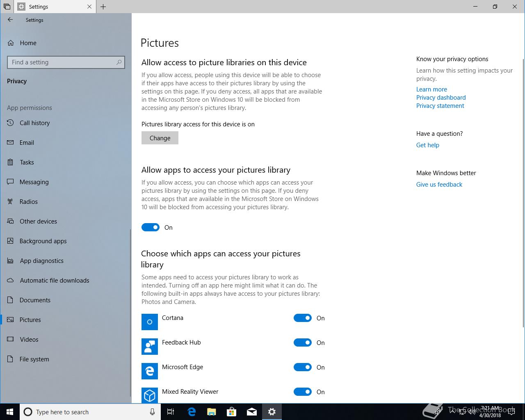Screen dimensions: 525x420
Task: Open the Windows Start button
Action: click(10, 412)
